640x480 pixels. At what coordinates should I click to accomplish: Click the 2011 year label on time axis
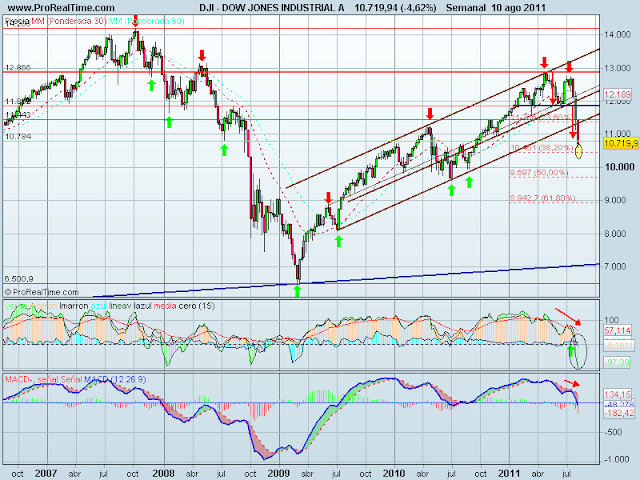[509, 473]
